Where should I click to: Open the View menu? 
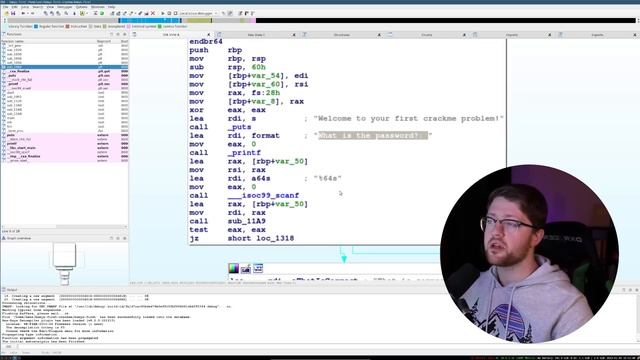tap(50, 7)
